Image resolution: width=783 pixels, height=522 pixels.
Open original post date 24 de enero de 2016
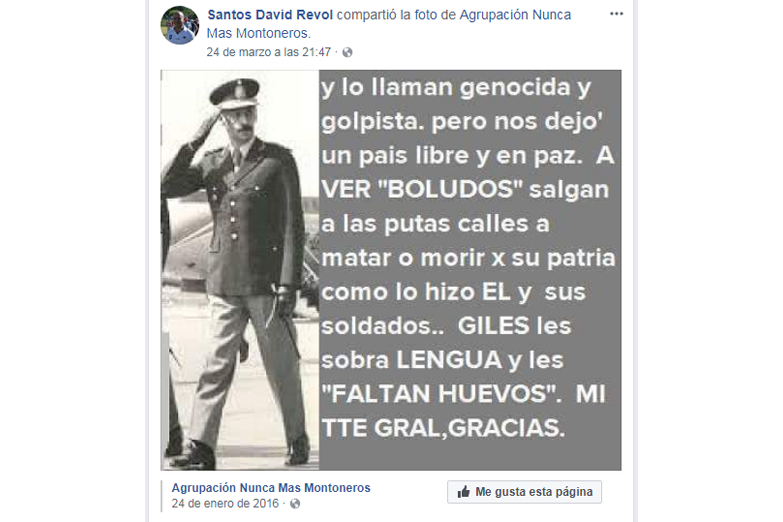pyautogui.click(x=225, y=504)
